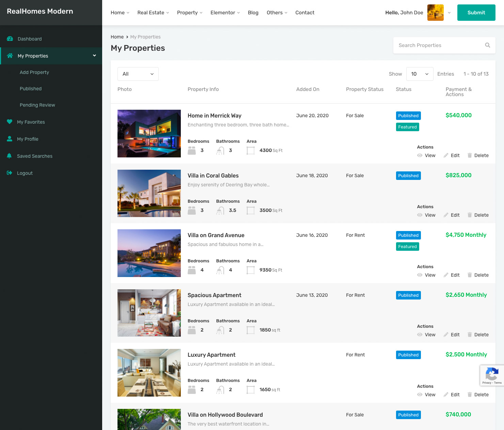The height and width of the screenshot is (430, 504).
Task: Click the Submit button
Action: [x=476, y=13]
